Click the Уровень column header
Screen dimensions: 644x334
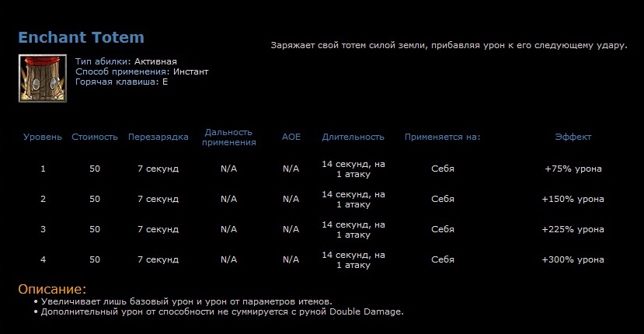[43, 137]
